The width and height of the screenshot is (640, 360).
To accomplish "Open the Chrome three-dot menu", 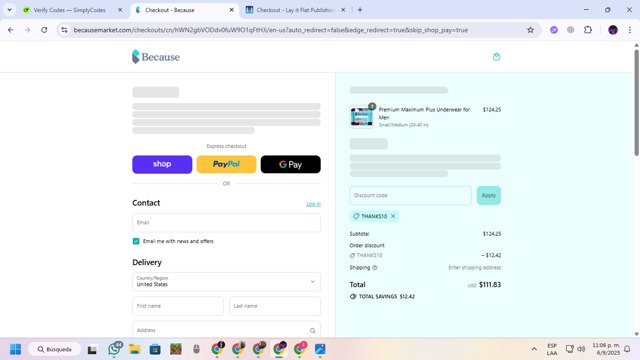I will coord(629,30).
